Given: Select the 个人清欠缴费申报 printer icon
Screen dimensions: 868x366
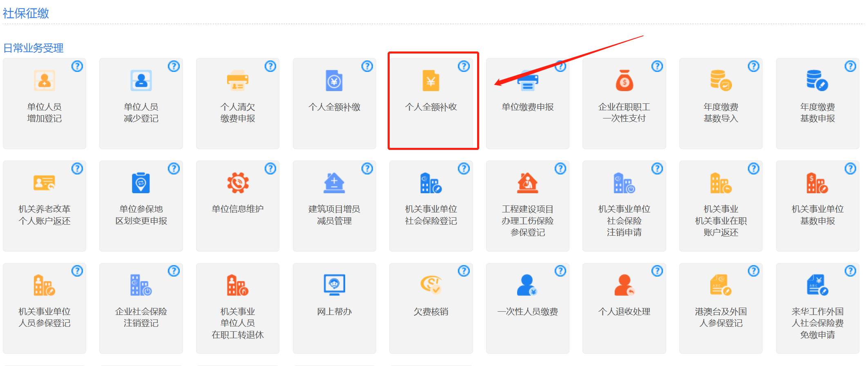Looking at the screenshot, I should click(x=237, y=80).
